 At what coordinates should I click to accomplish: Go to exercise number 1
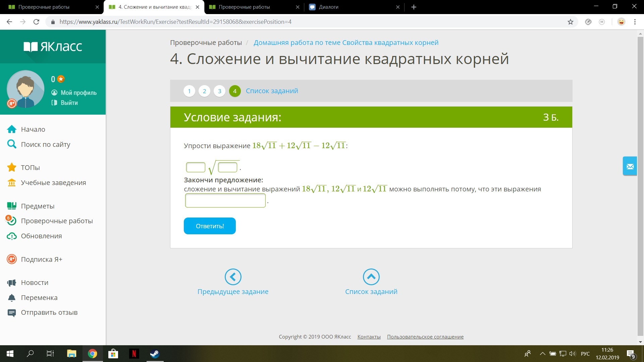tap(189, 91)
